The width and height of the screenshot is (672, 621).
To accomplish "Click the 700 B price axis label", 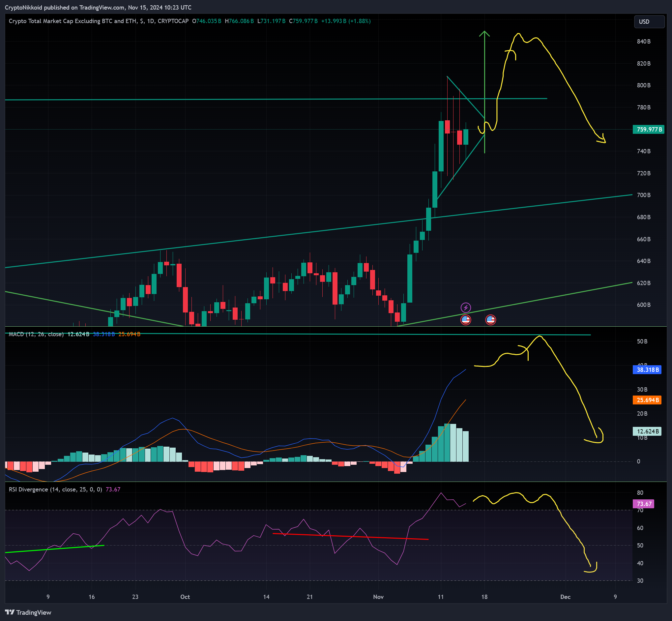I will (643, 195).
